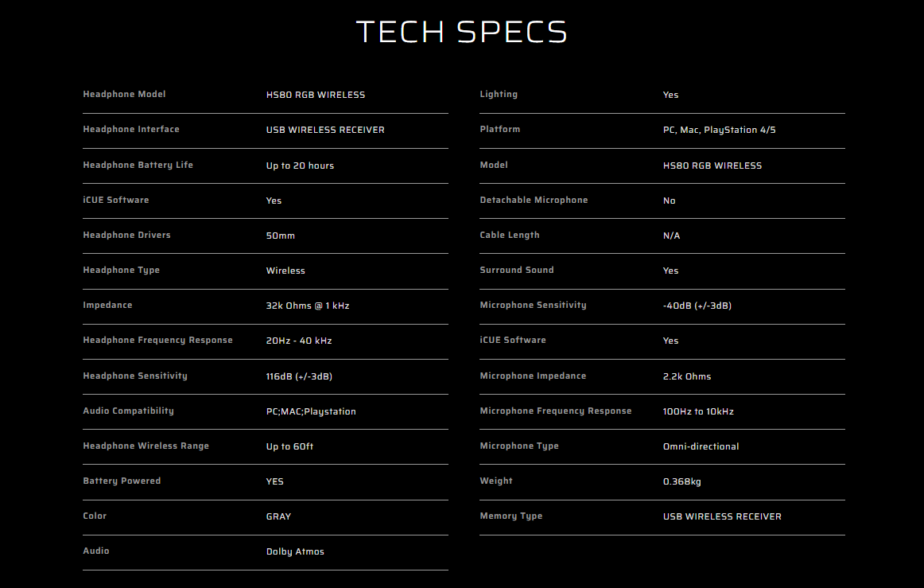This screenshot has width=924, height=588.
Task: Click the Impedance value '32k Ohms @ 1 kHz'
Action: coord(307,306)
